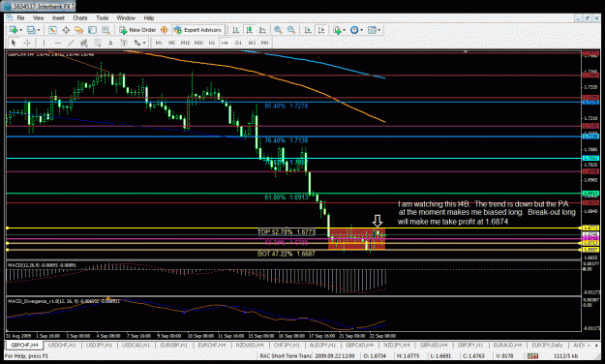This screenshot has height=364, width=605.
Task: Open the New Chart toolbar icon
Action: (x=14, y=30)
